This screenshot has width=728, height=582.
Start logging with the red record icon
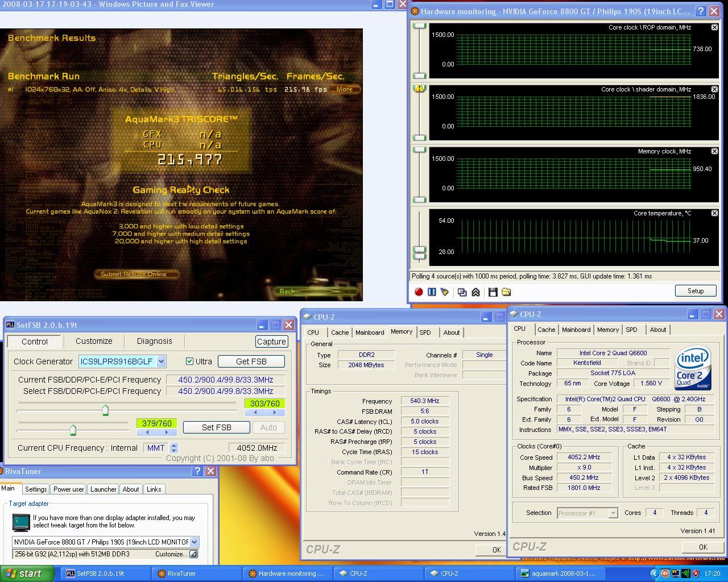419,292
